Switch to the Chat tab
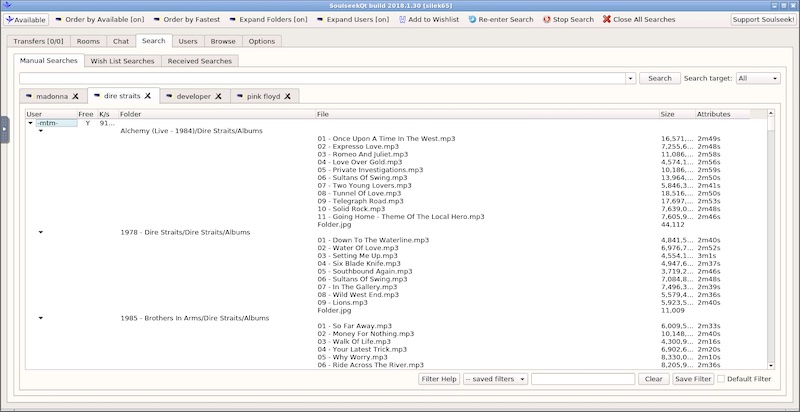The width and height of the screenshot is (800, 412). [121, 41]
